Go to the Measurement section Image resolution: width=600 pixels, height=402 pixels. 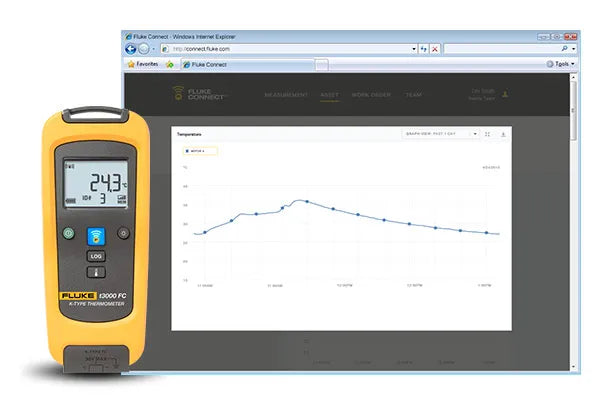pos(286,95)
